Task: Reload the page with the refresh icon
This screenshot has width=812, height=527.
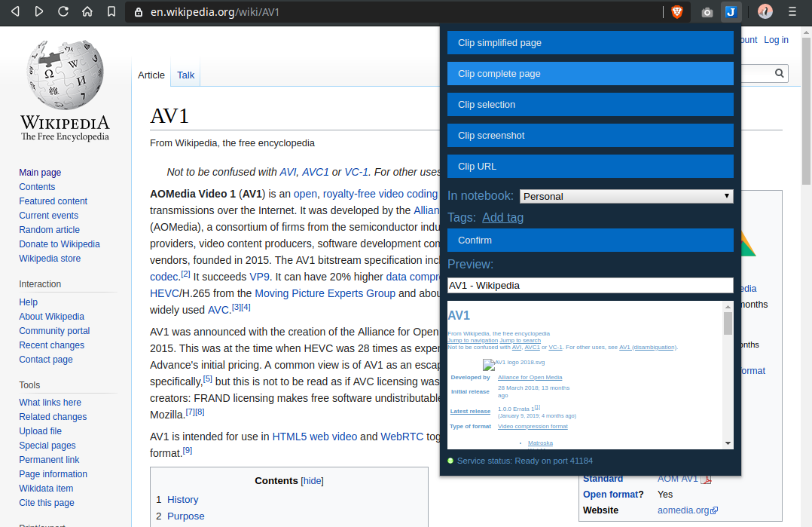Action: coord(63,11)
